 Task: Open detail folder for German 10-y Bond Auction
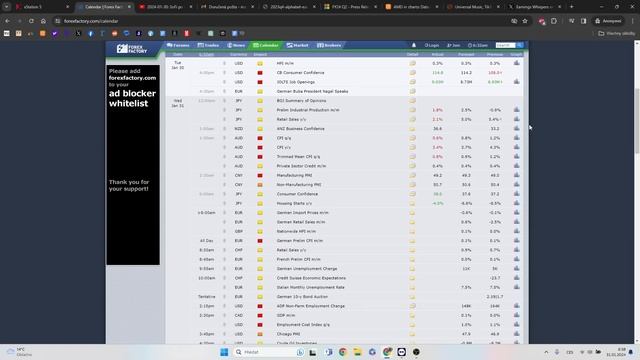412,297
